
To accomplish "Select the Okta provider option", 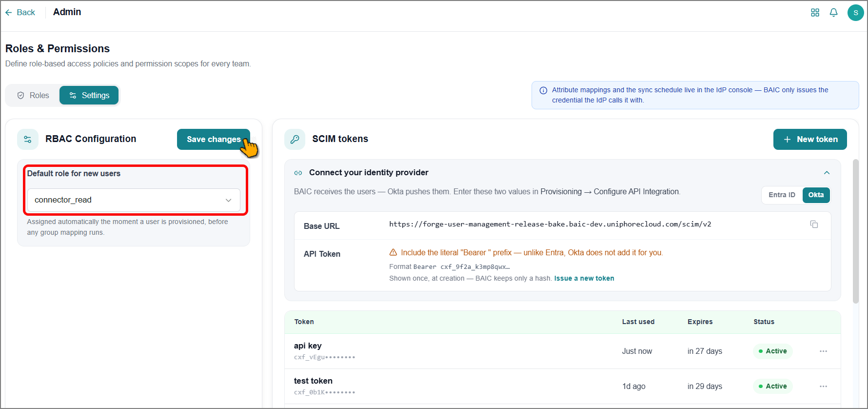I will point(816,195).
